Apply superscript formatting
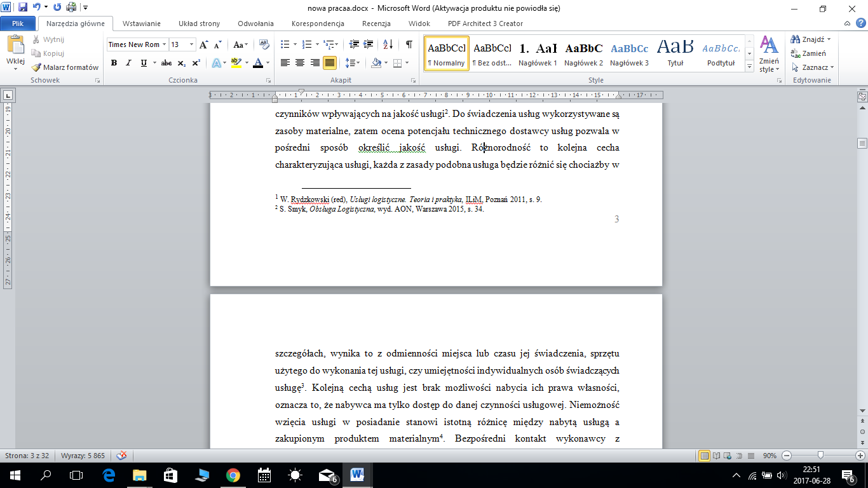This screenshot has height=488, width=868. [196, 63]
